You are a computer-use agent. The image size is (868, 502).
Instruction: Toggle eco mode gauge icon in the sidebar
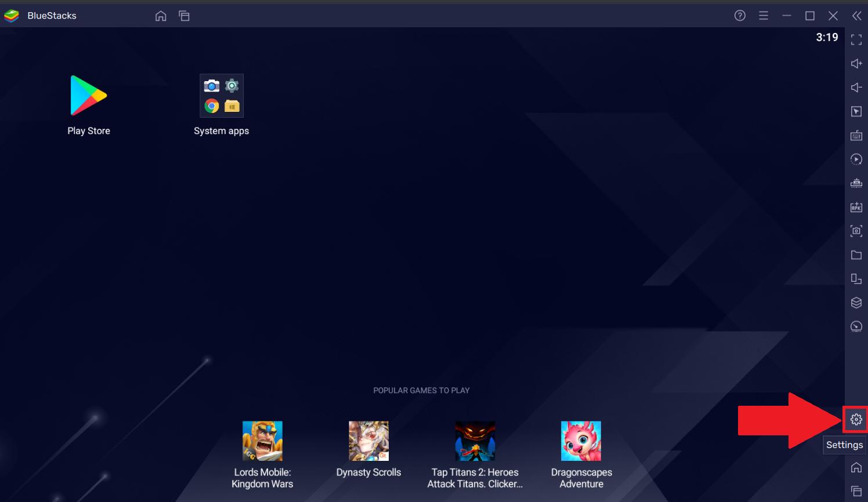point(856,326)
